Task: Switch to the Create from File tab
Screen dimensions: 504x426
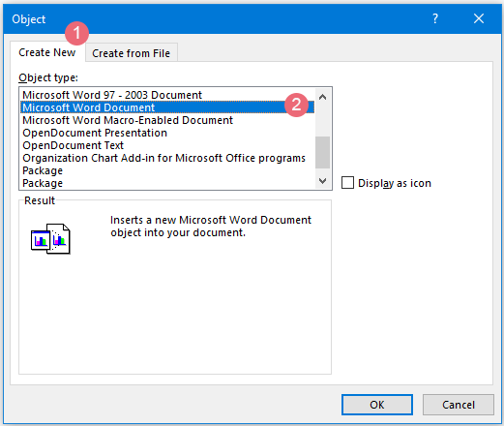Action: pos(132,53)
